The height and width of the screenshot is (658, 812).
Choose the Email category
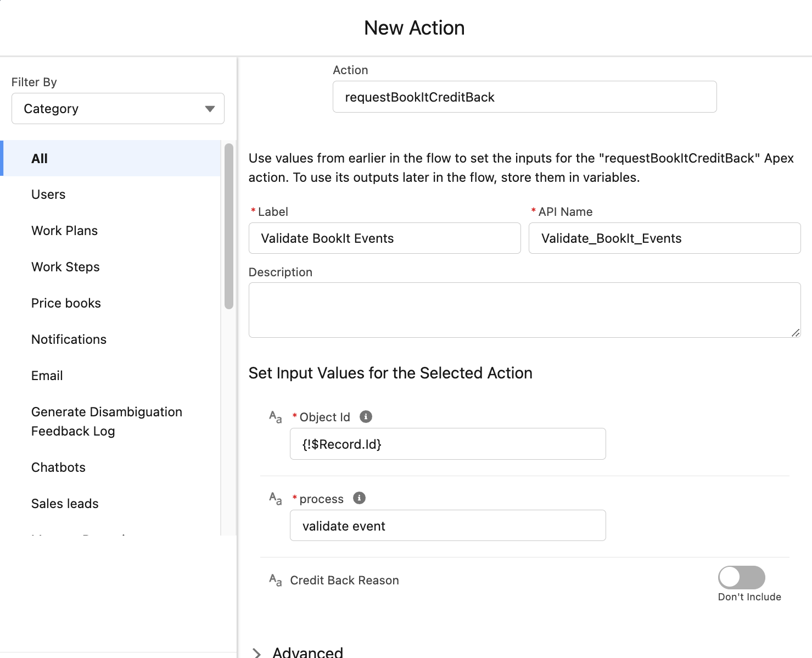coord(47,376)
